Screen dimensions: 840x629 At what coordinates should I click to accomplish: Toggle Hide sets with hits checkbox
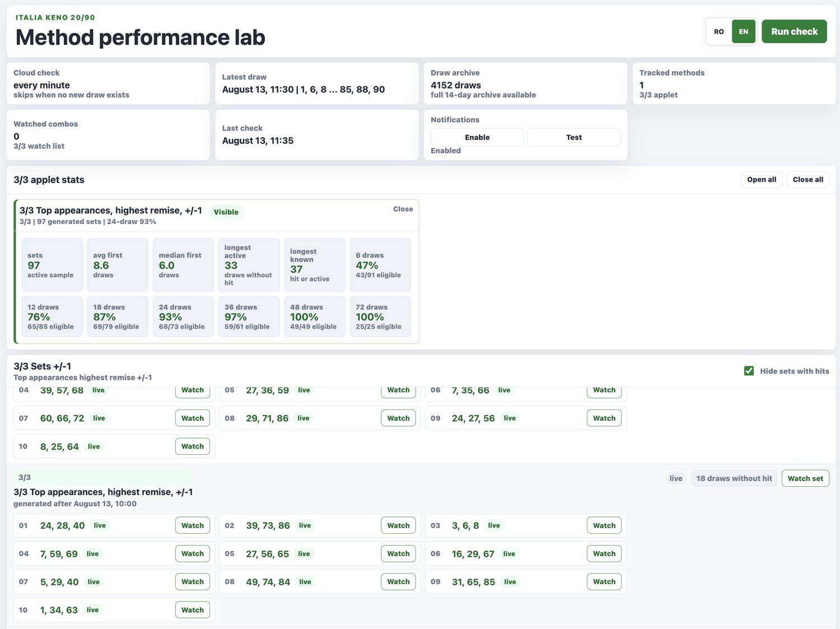749,371
